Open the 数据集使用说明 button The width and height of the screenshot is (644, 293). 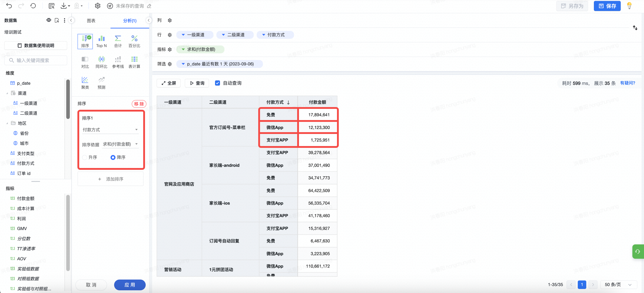[x=36, y=45]
